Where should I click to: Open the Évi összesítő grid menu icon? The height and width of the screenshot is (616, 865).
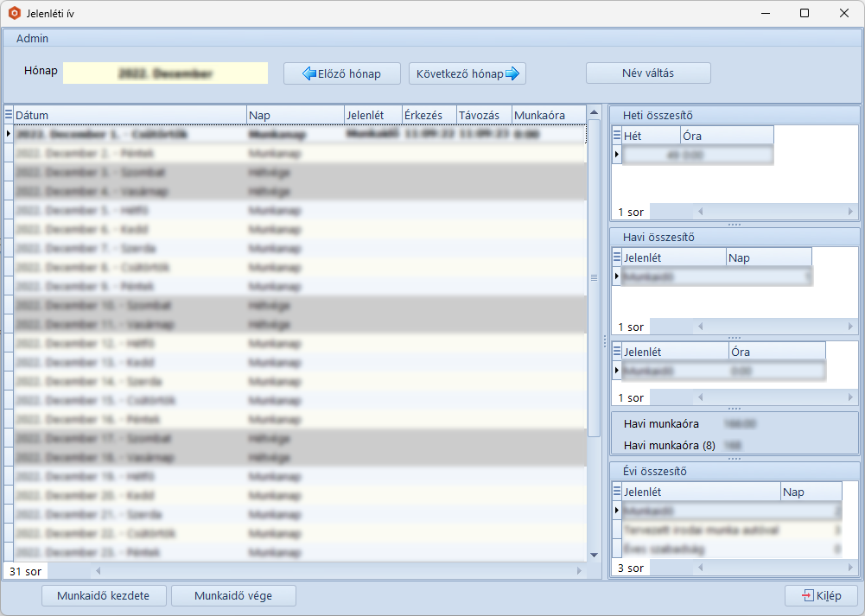click(617, 492)
